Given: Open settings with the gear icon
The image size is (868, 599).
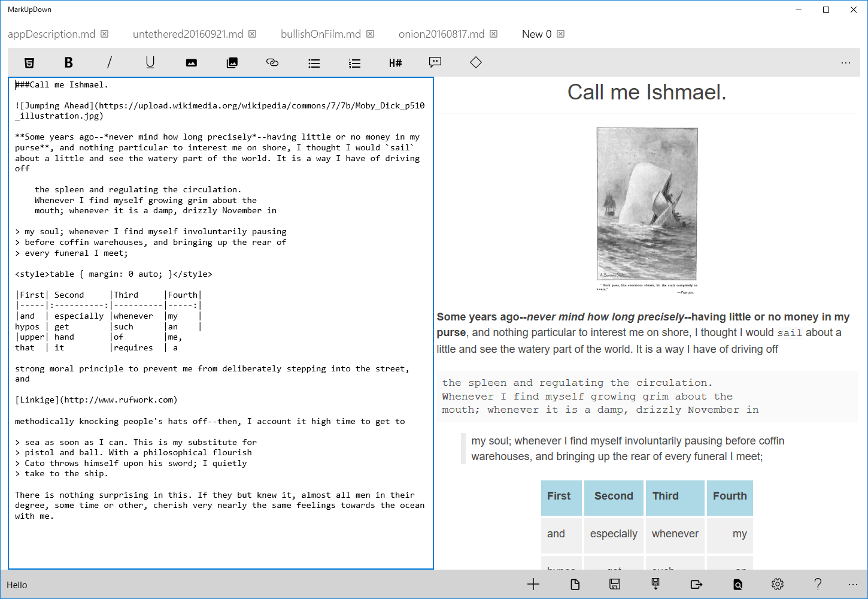Looking at the screenshot, I should (777, 584).
